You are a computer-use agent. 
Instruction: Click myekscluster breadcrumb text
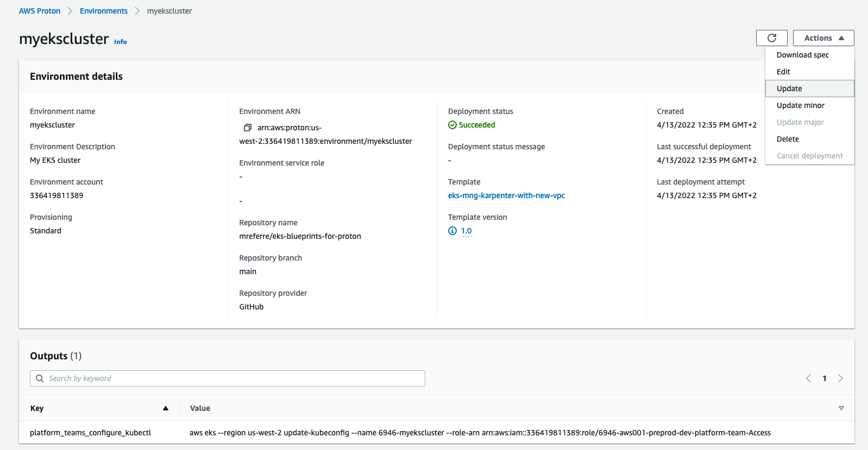tap(169, 11)
